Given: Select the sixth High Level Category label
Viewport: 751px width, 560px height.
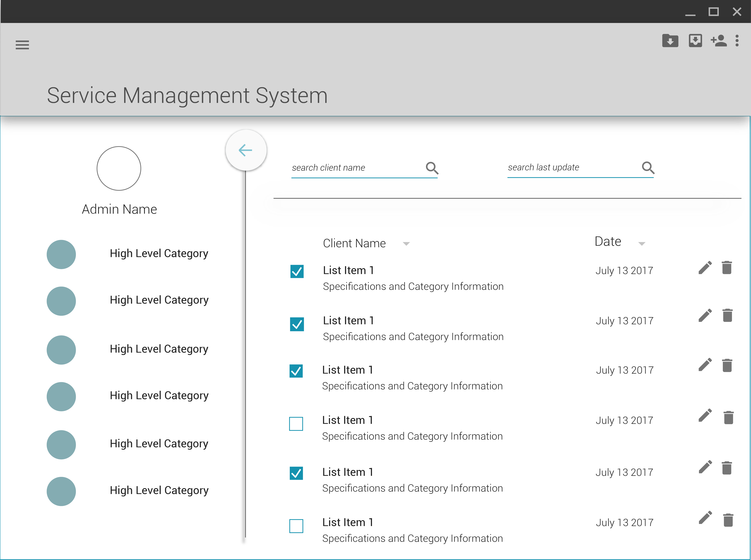Looking at the screenshot, I should pyautogui.click(x=159, y=491).
